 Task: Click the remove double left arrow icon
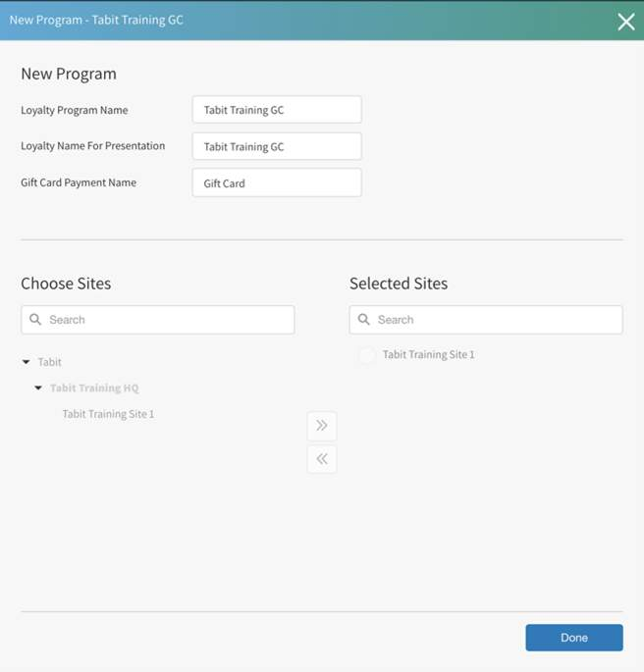[x=322, y=459]
